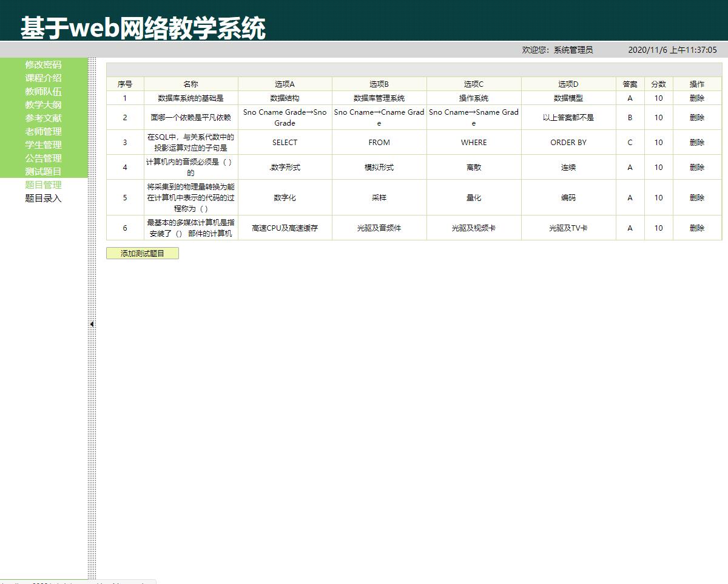The image size is (728, 584).
Task: Open 教学大纲 from the sidebar
Action: tap(42, 104)
